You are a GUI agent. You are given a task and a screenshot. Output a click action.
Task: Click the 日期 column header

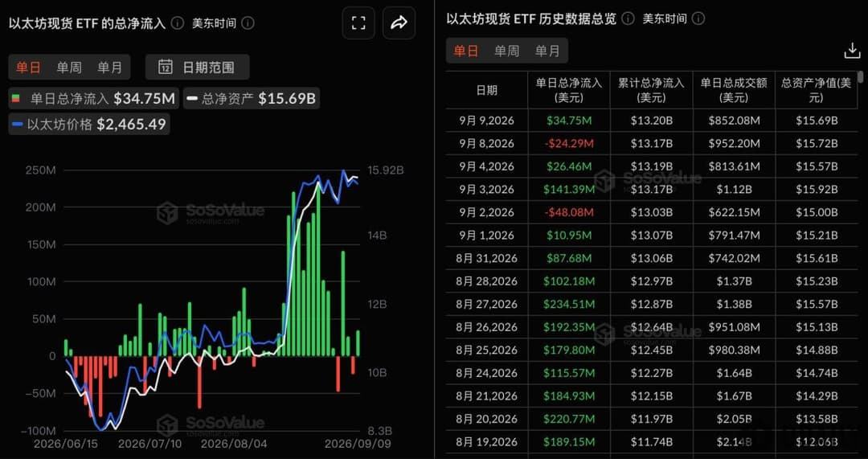(486, 90)
